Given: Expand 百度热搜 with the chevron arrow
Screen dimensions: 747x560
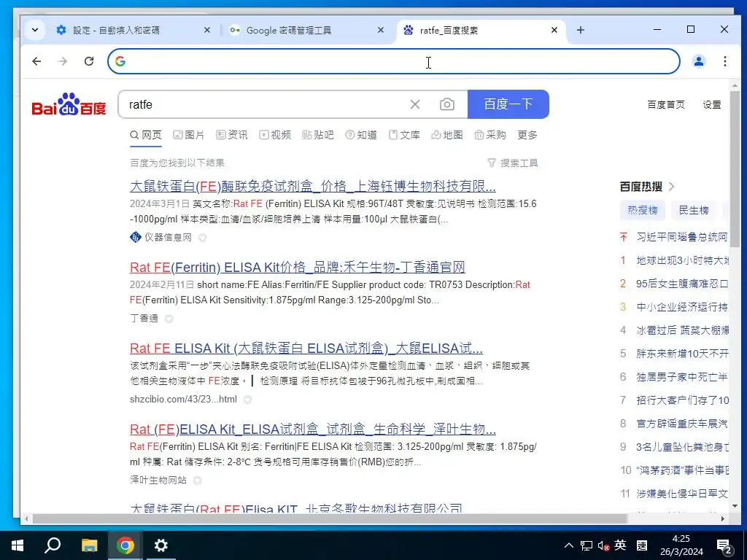Looking at the screenshot, I should 672,187.
